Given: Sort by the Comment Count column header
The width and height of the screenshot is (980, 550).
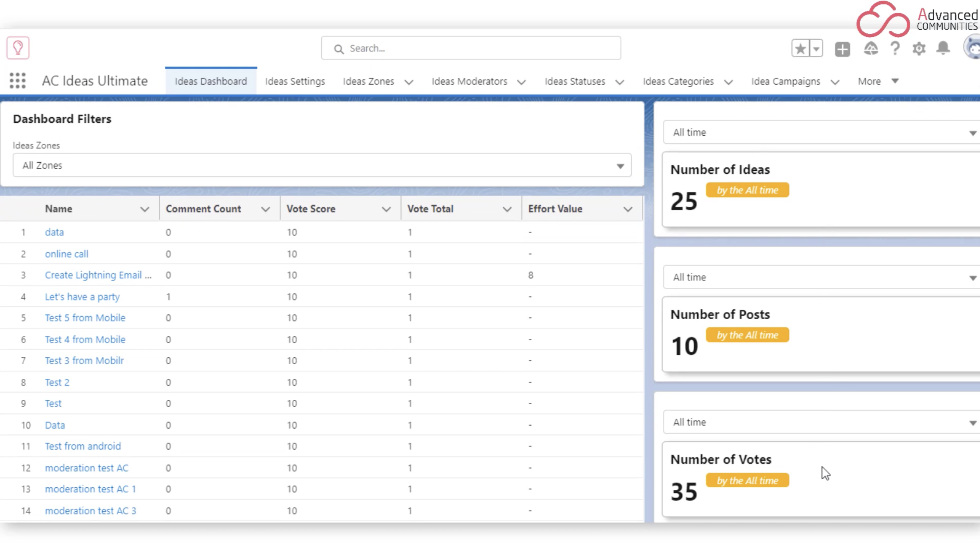Looking at the screenshot, I should [203, 209].
